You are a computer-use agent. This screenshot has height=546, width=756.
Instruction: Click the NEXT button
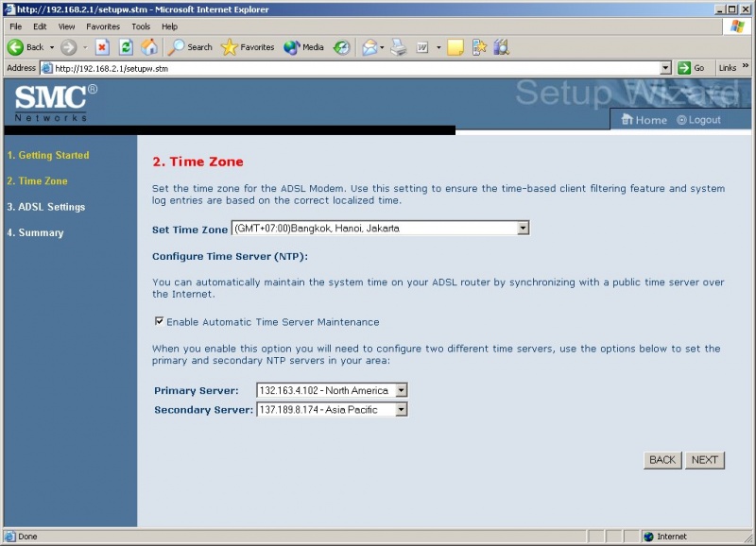[x=704, y=460]
